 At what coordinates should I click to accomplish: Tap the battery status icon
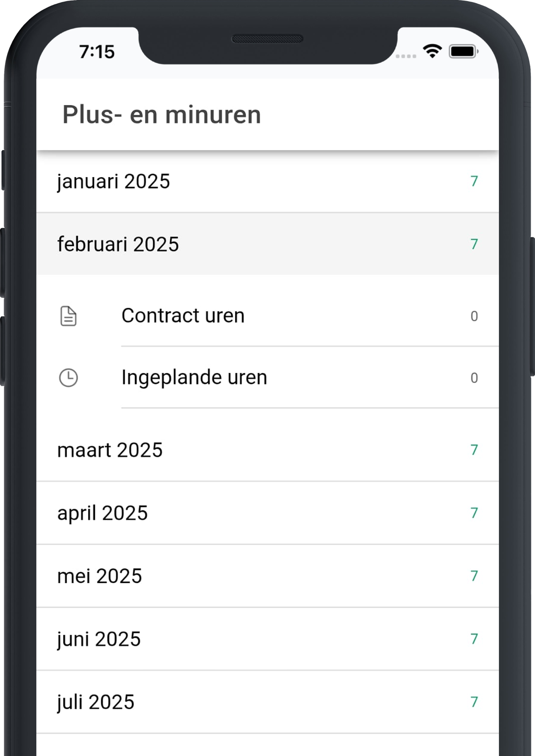pyautogui.click(x=464, y=52)
